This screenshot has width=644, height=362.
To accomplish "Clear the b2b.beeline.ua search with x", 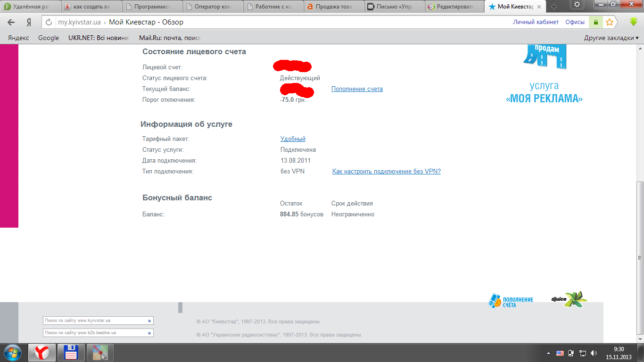I will 149,333.
